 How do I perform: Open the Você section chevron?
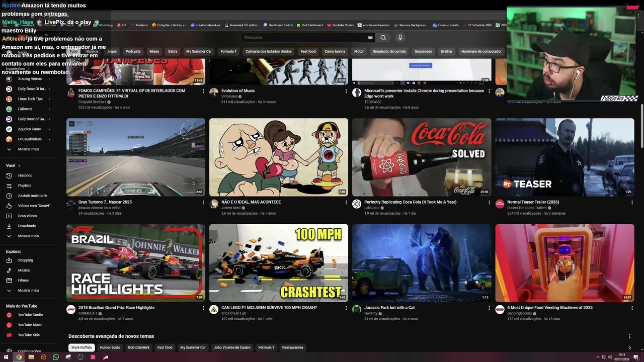pyautogui.click(x=19, y=165)
